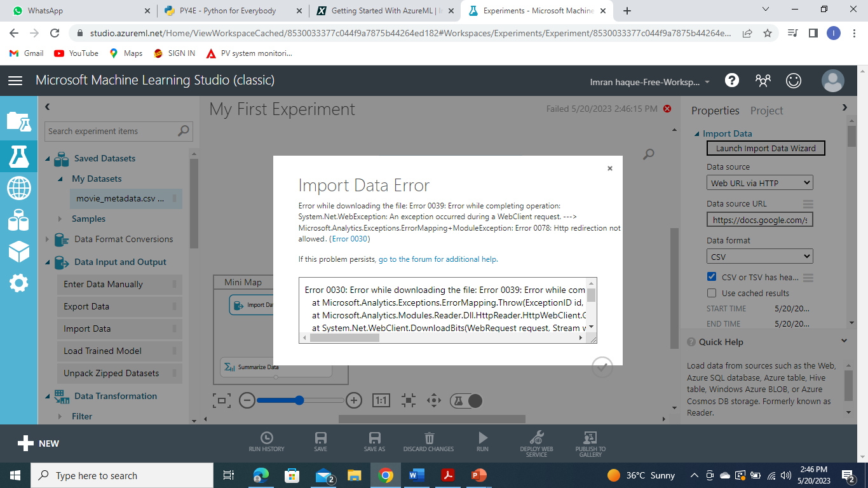Screen dimensions: 868x488
Task: Toggle the experiment flask switch
Action: pos(466,400)
